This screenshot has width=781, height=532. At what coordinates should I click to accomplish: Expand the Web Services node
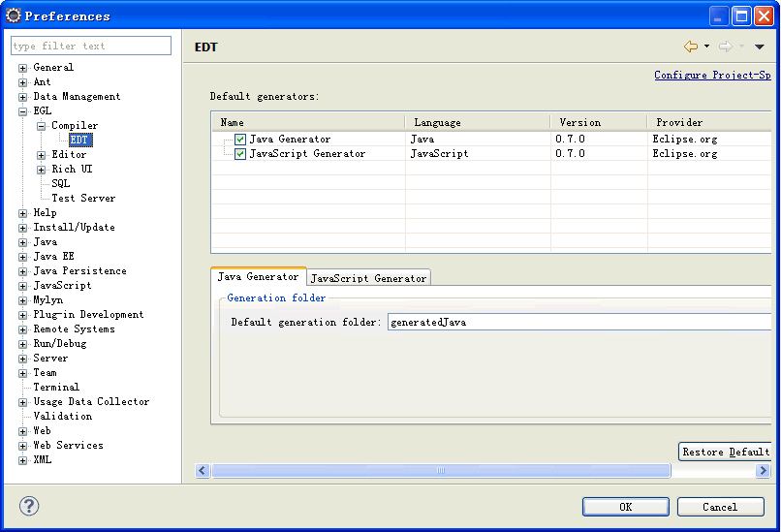[22, 446]
